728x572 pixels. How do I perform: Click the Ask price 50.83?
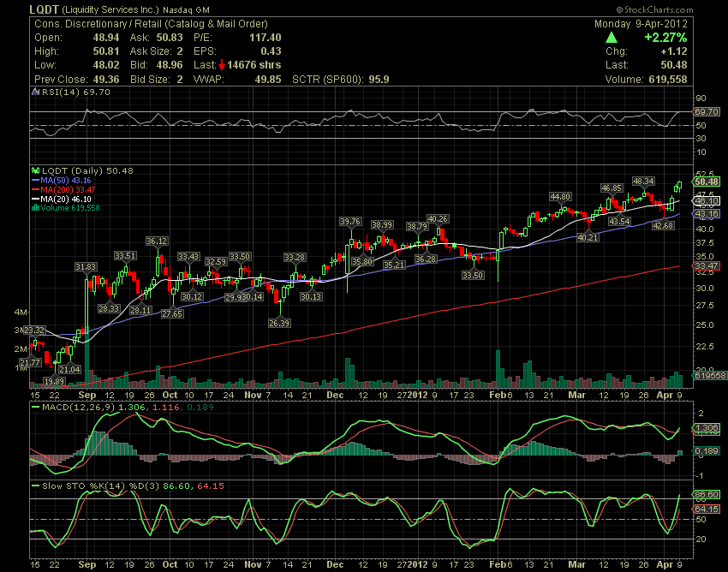pyautogui.click(x=170, y=38)
